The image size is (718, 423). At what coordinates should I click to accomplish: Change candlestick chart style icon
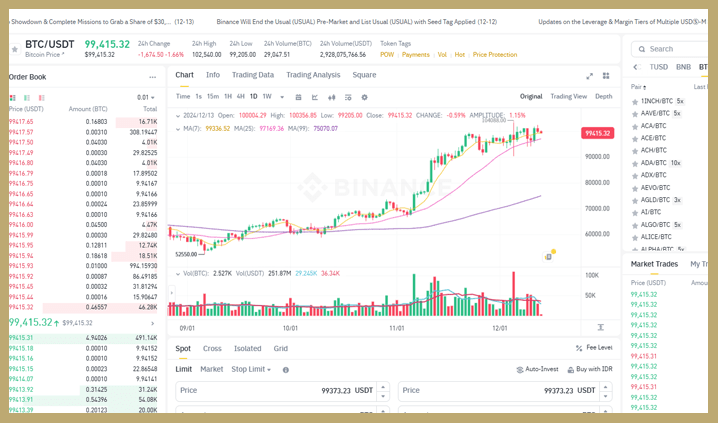(x=332, y=97)
